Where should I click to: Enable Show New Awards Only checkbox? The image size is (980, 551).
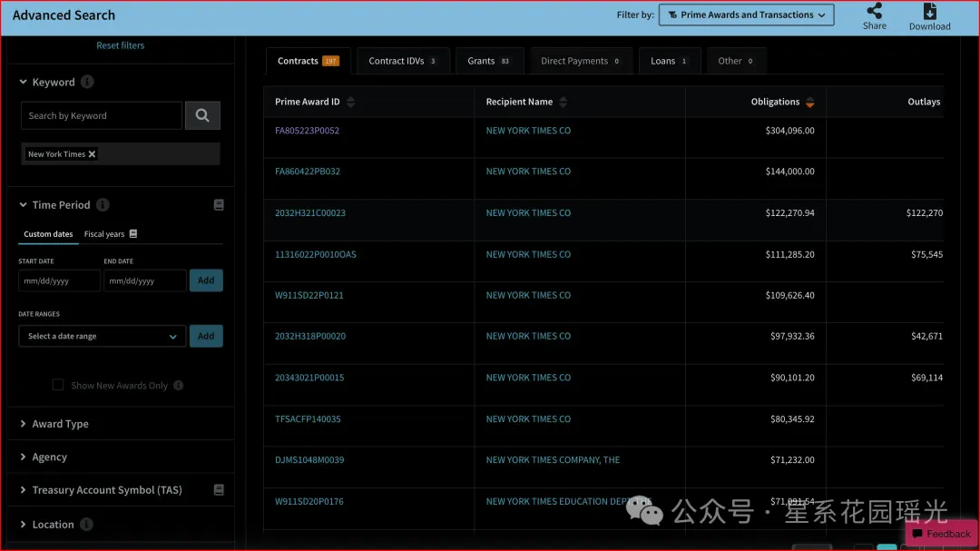coord(58,385)
